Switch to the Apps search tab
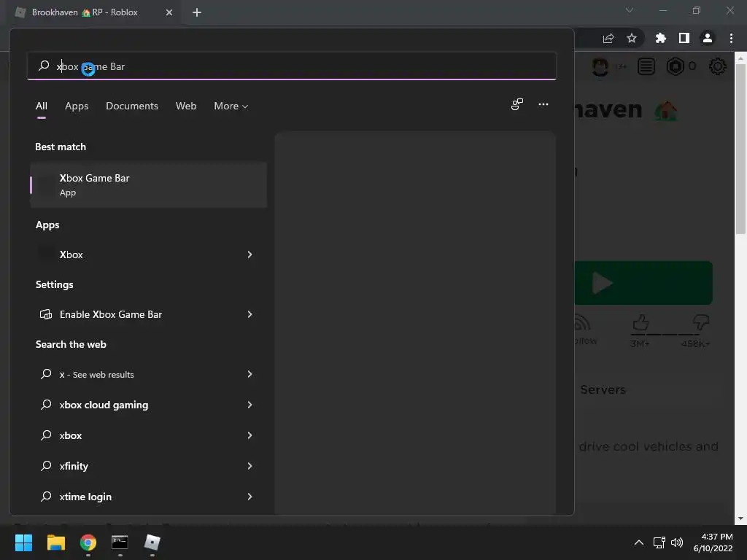The image size is (747, 560). [x=77, y=106]
